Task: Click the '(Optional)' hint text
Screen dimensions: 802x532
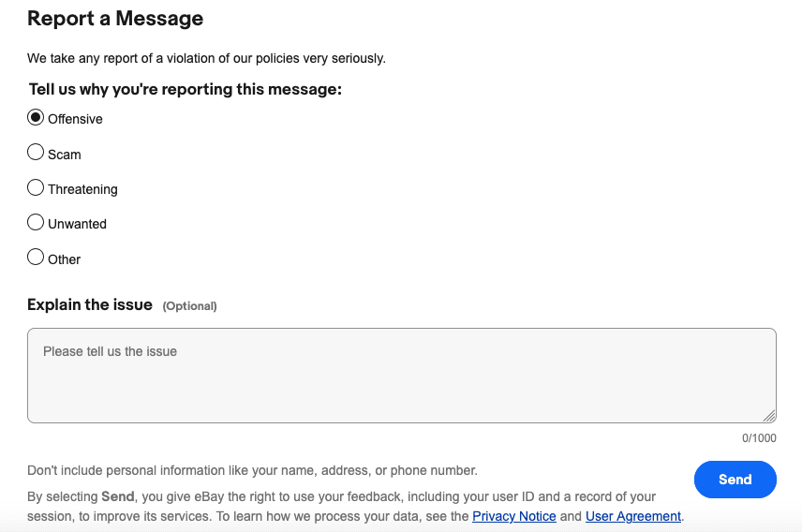Action: 190,306
